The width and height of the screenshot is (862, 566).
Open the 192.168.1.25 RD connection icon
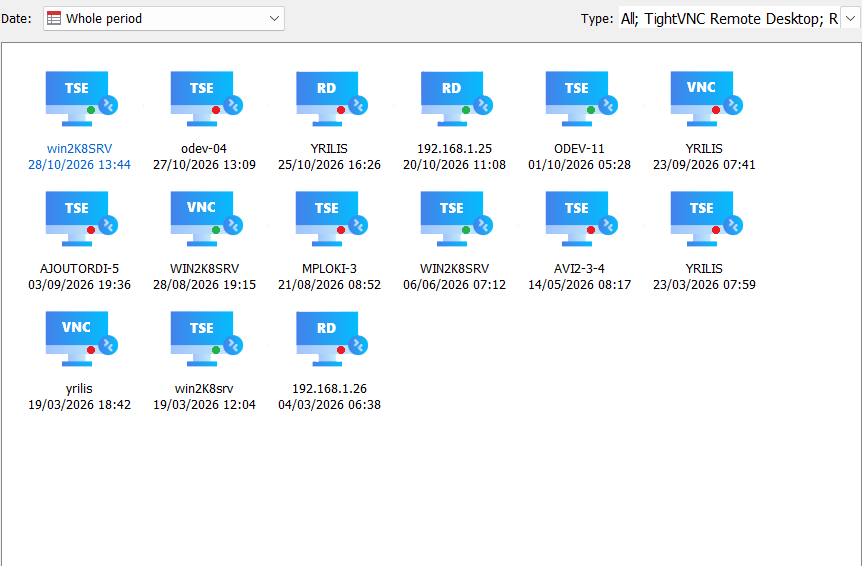(x=456, y=99)
